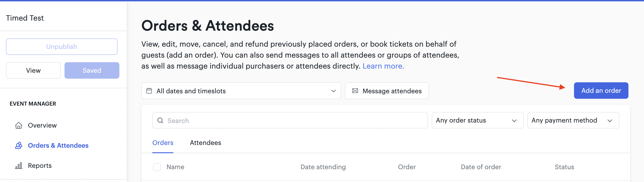This screenshot has width=644, height=182.
Task: Click the envelope icon beside Message attendees
Action: coord(355,91)
